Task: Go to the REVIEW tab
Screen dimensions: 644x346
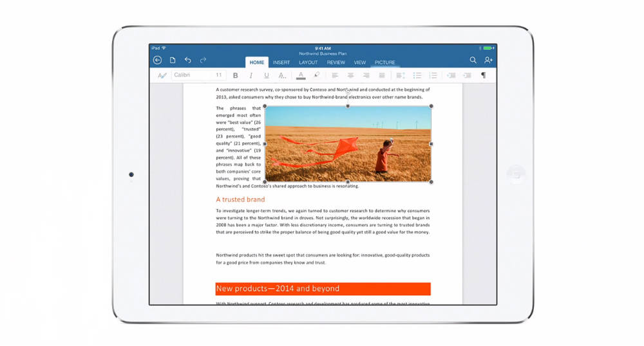Action: coord(336,62)
